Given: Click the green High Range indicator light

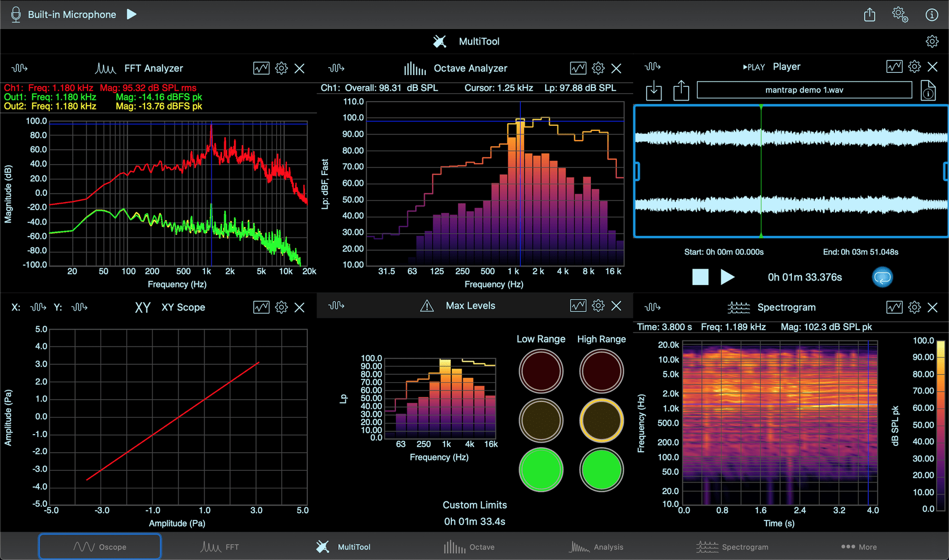Looking at the screenshot, I should coord(601,470).
